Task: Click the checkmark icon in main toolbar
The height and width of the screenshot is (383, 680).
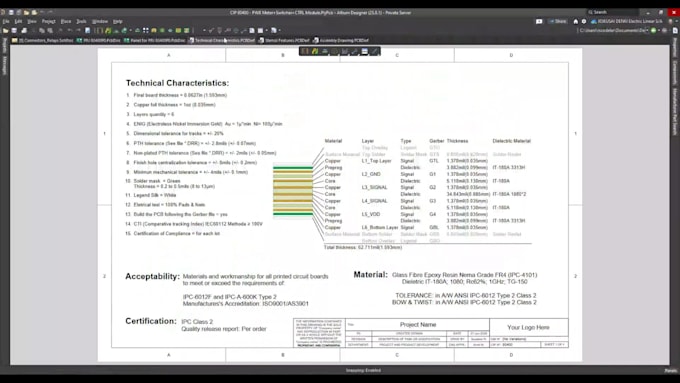Action: [x=211, y=30]
